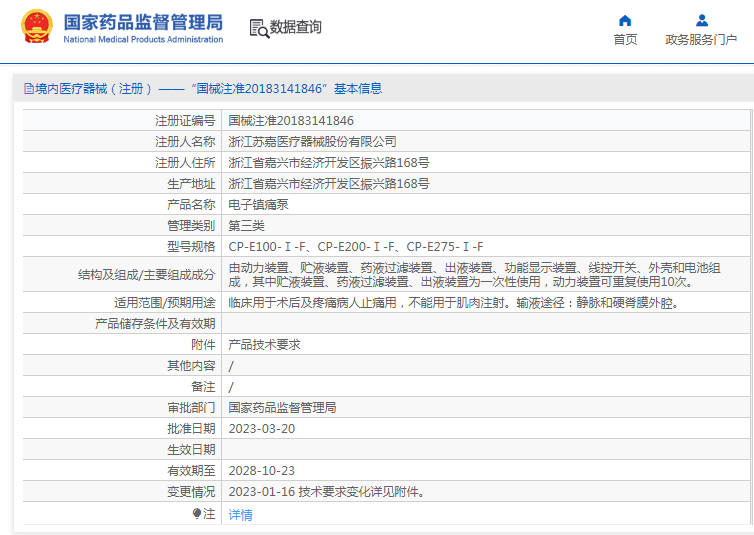Click the 其他内容 row label
This screenshot has width=754, height=535.
191,366
